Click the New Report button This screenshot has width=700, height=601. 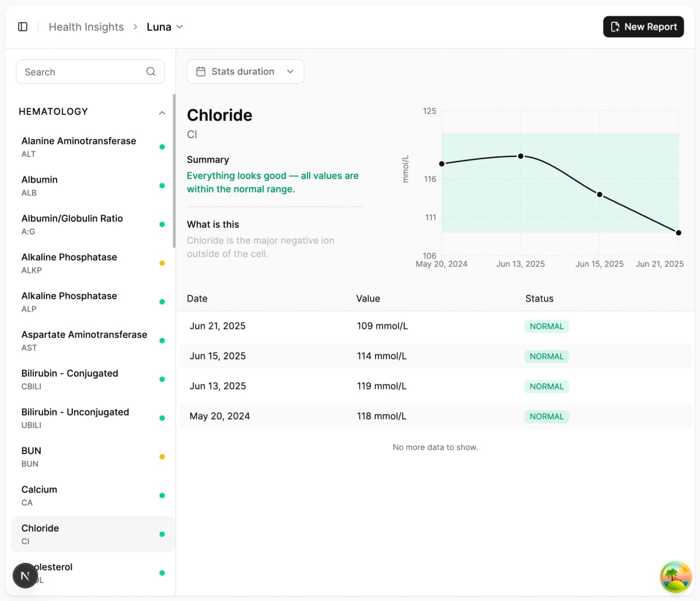coord(643,26)
